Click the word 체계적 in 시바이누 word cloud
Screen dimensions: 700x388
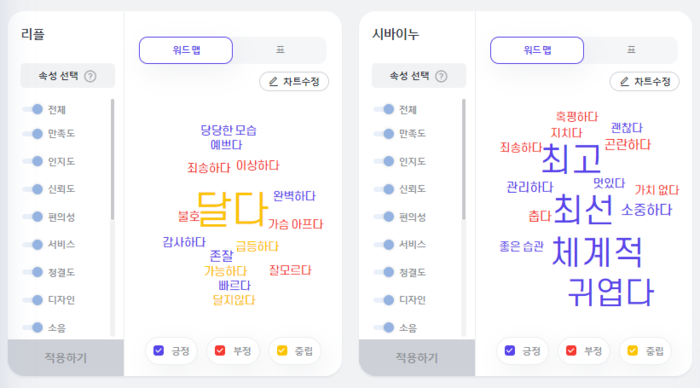point(597,252)
